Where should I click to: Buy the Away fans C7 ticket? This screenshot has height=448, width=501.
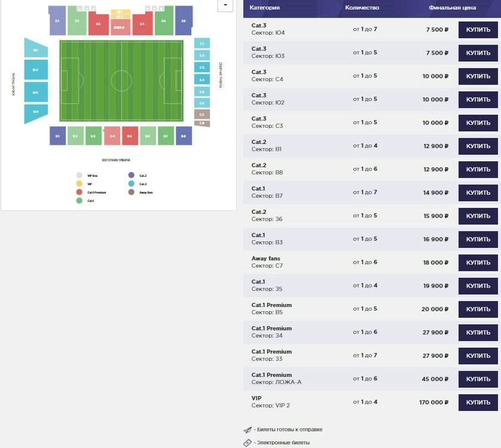point(478,263)
